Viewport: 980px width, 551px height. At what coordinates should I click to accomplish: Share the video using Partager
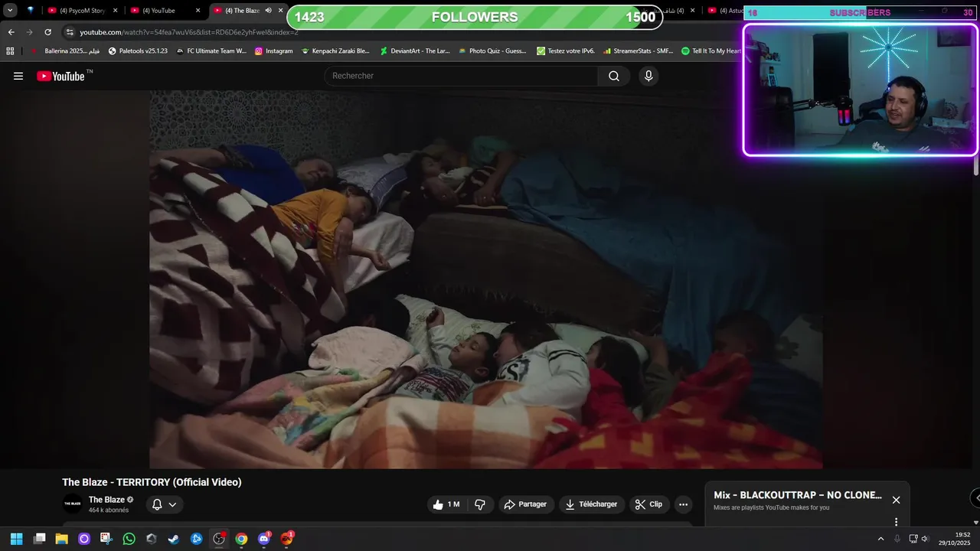pos(525,504)
